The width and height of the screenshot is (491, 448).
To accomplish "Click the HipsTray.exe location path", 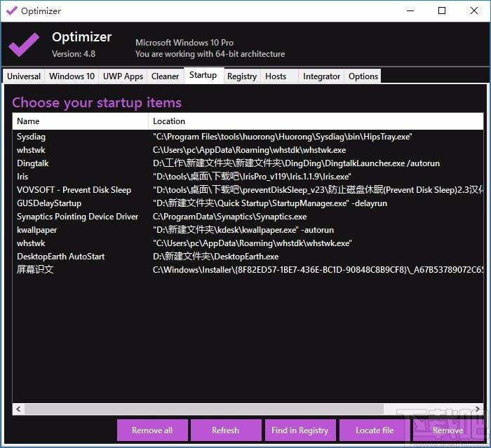I will tap(283, 137).
